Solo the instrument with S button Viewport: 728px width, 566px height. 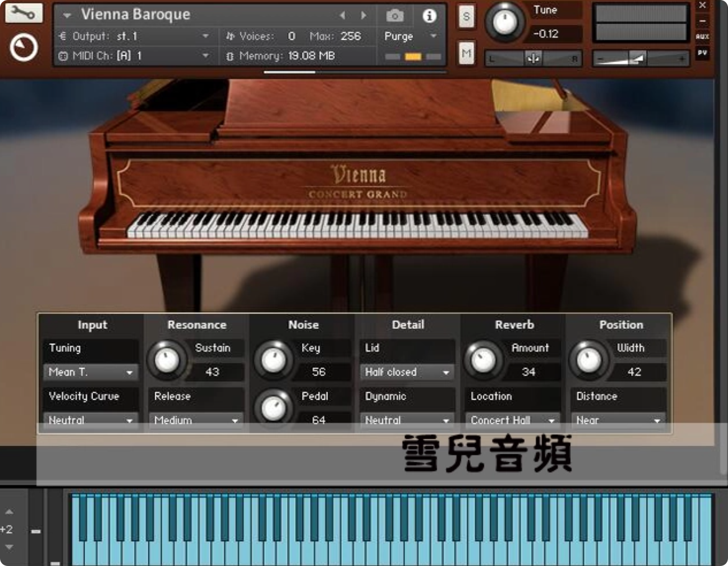[x=466, y=17]
